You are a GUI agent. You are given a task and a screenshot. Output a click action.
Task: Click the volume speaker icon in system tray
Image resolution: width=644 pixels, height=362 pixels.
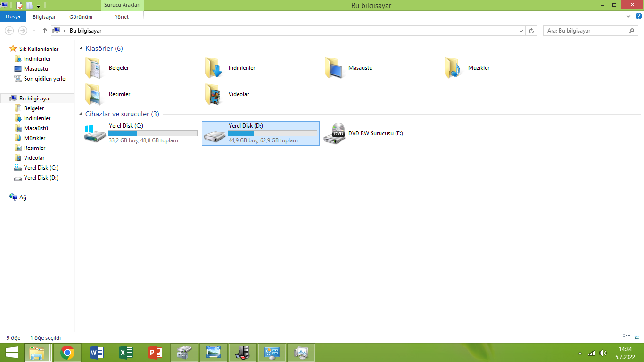point(603,353)
